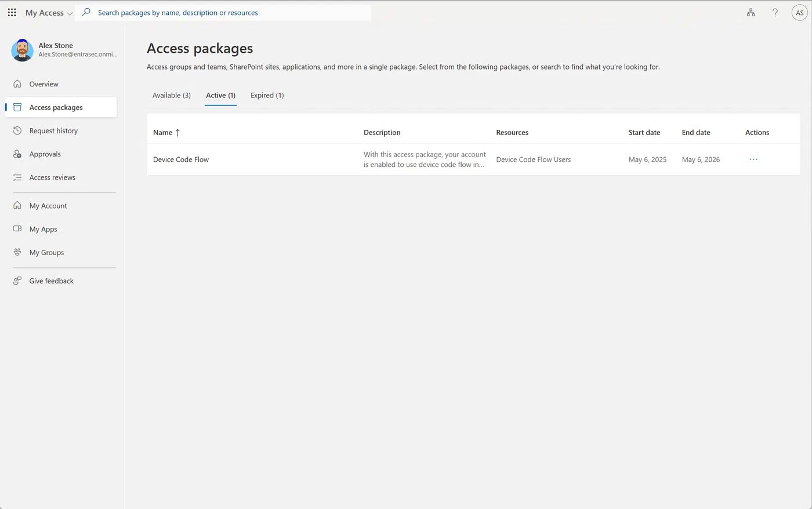Click the Description column header
This screenshot has width=812, height=509.
[x=382, y=132]
